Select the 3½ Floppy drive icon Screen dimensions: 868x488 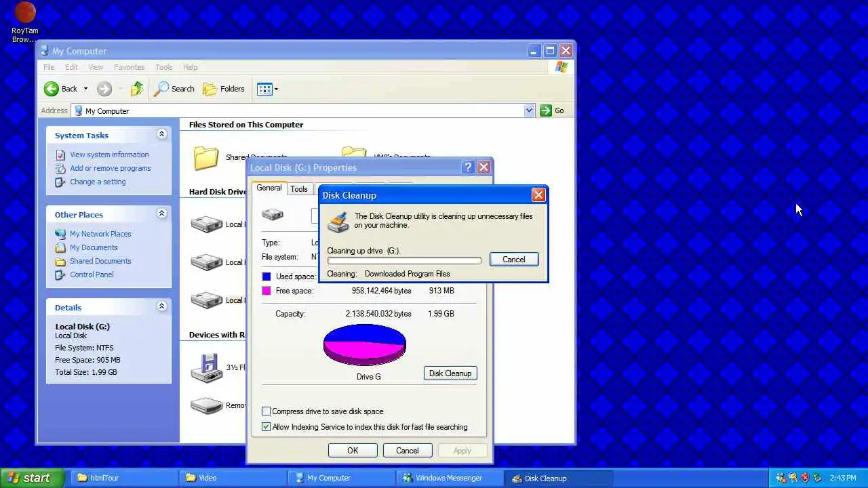click(x=207, y=368)
